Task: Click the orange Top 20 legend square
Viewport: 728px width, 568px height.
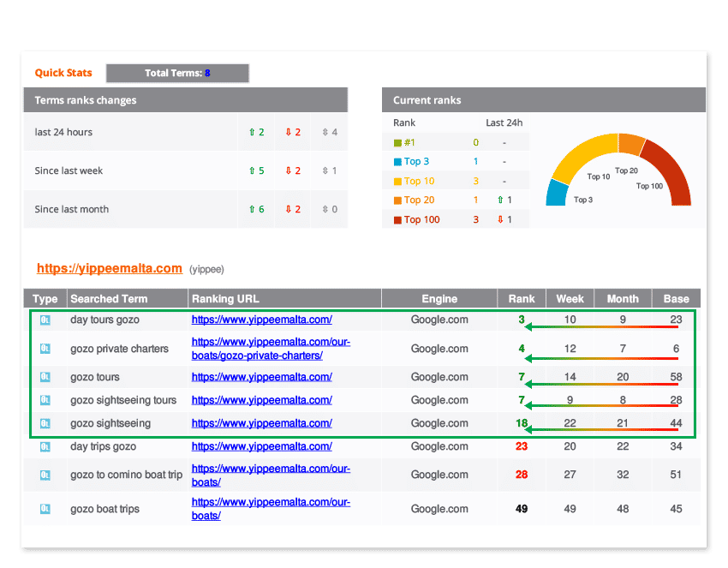Action: click(x=397, y=200)
